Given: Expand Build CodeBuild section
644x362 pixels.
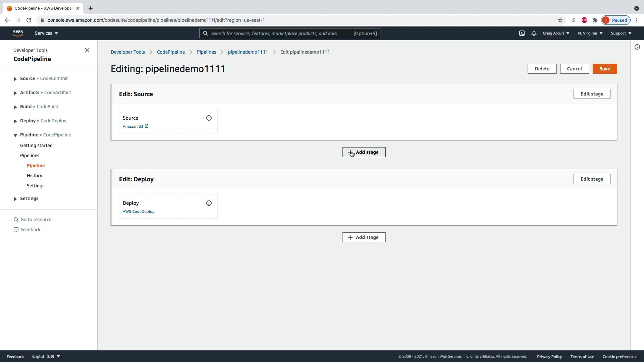Looking at the screenshot, I should (15, 107).
